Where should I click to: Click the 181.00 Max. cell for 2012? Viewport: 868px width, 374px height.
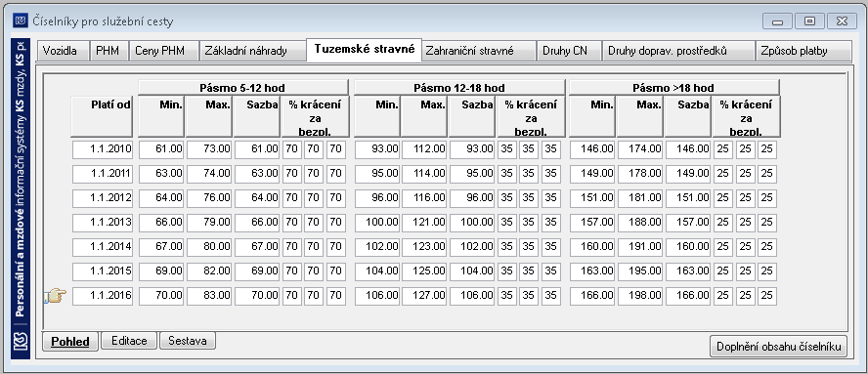[x=640, y=198]
